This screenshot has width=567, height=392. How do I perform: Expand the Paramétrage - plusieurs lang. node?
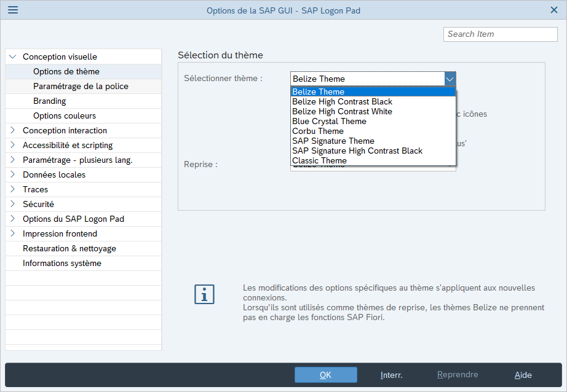click(x=13, y=160)
